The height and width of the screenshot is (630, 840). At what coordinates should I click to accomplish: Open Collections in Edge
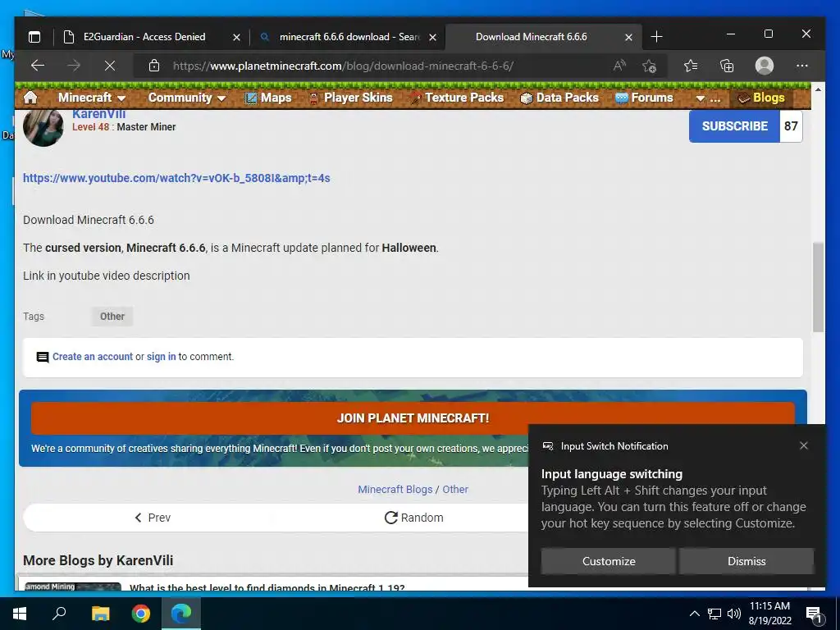[x=727, y=66]
